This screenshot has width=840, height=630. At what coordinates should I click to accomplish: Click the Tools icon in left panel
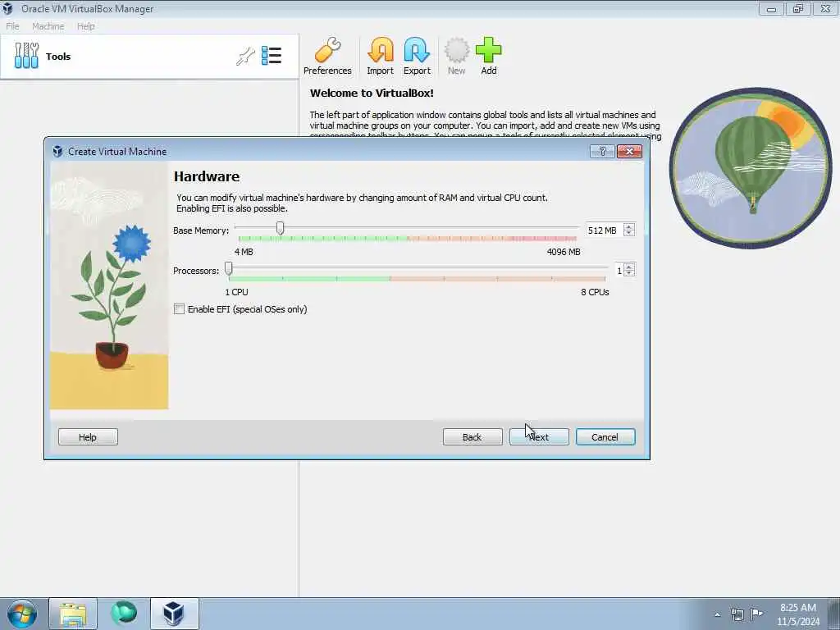tap(26, 56)
